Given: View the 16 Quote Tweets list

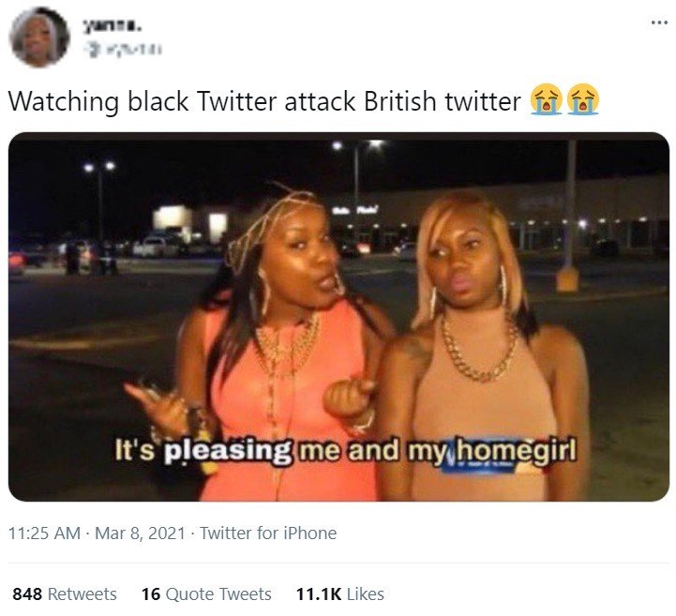Looking at the screenshot, I should [206, 594].
